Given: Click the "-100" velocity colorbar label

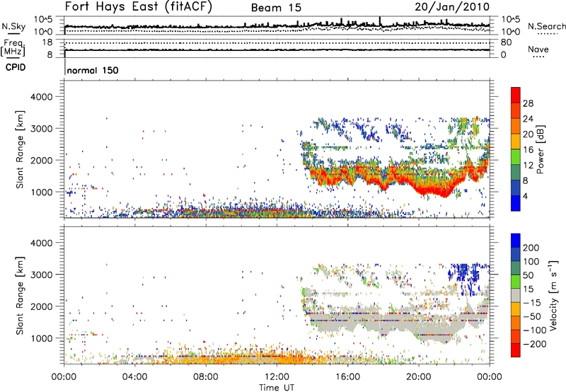Looking at the screenshot, I should [x=535, y=330].
